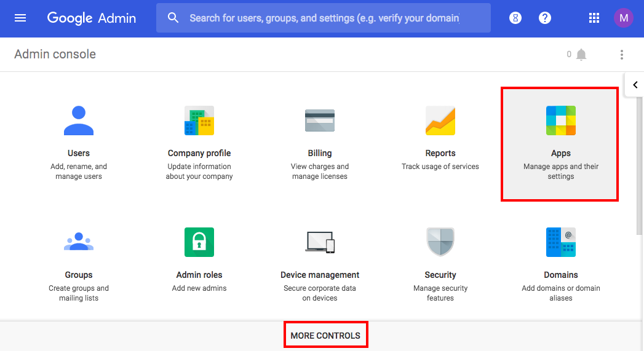Click the Google Admin logo

click(x=91, y=18)
